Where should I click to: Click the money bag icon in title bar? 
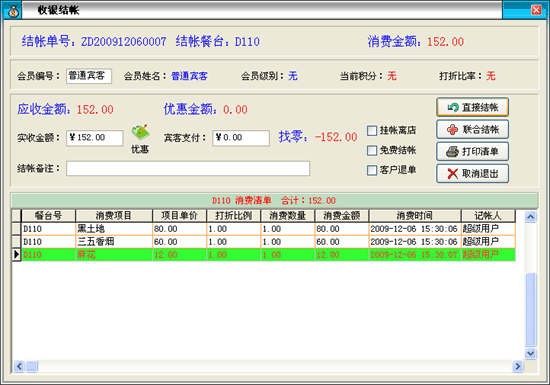click(13, 11)
